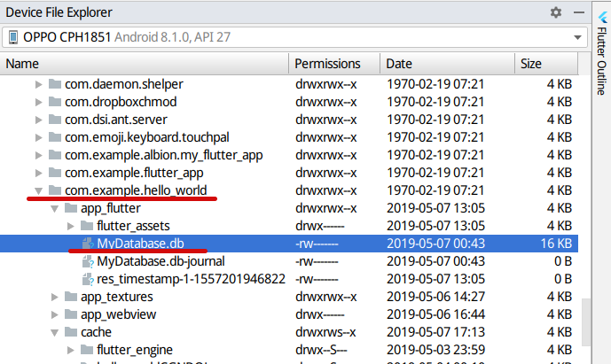611x364 pixels.
Task: Click app_textures folder icon
Action: click(x=71, y=297)
